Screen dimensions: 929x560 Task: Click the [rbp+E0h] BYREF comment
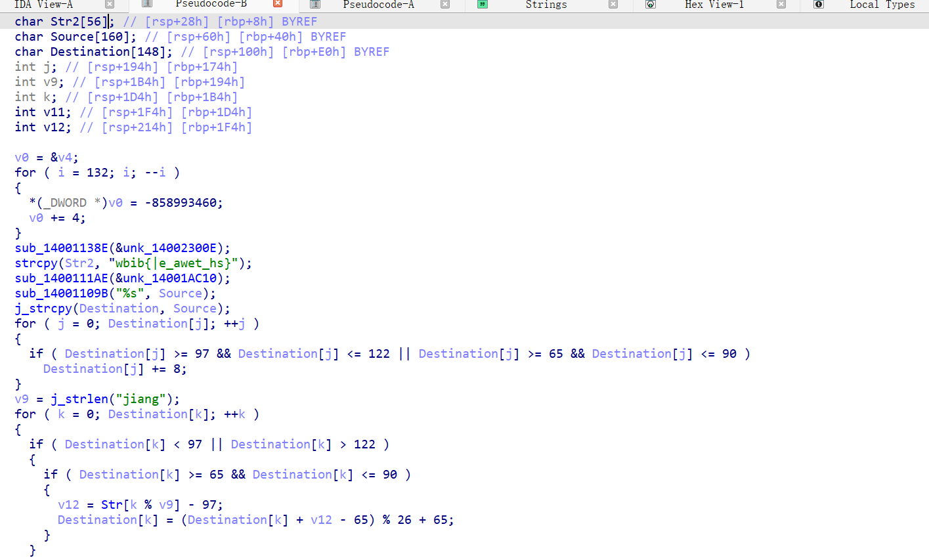coord(335,52)
